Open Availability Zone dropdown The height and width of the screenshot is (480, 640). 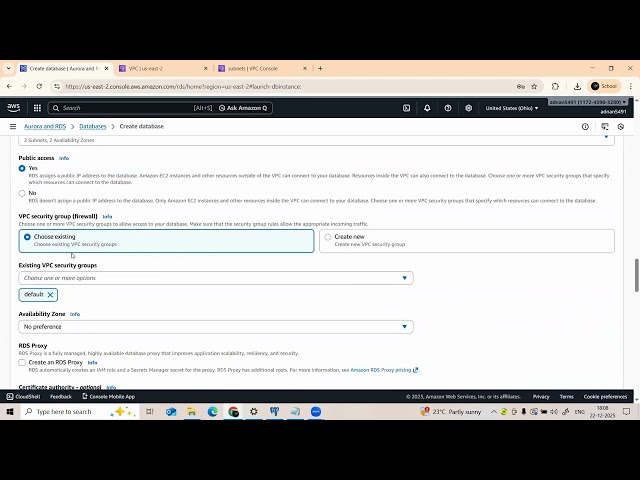click(x=216, y=327)
